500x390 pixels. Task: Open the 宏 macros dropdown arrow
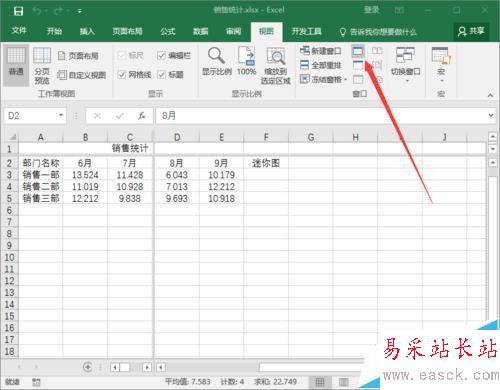pyautogui.click(x=442, y=81)
